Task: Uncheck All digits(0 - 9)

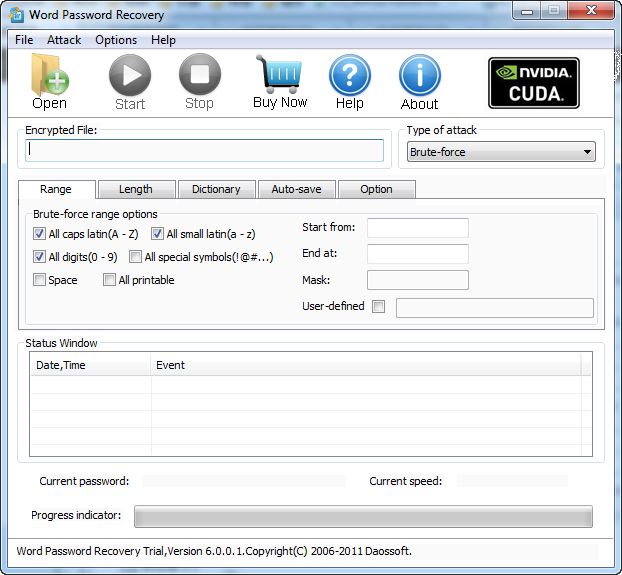Action: [x=39, y=257]
